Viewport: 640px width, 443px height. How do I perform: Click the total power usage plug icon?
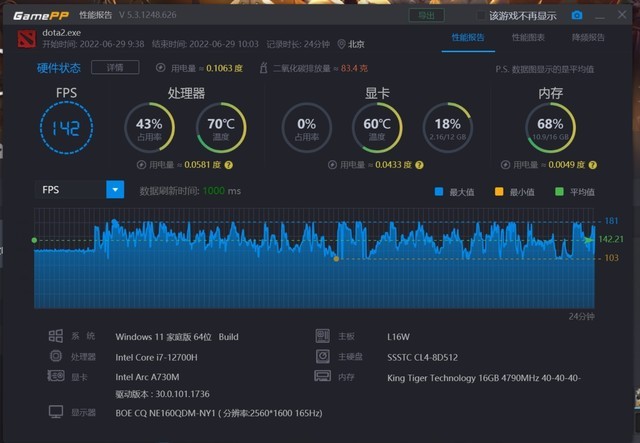[160, 68]
